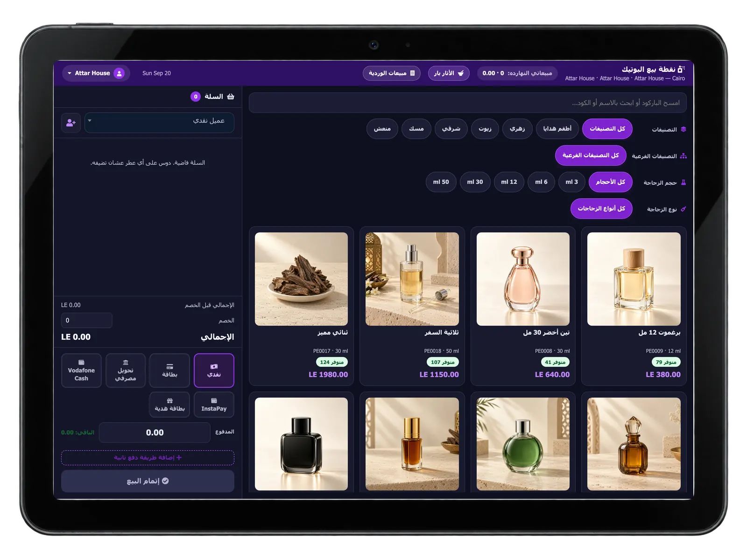Image resolution: width=747 pixels, height=560 pixels.
Task: Click إتمام البيع complete sale button
Action: click(148, 481)
